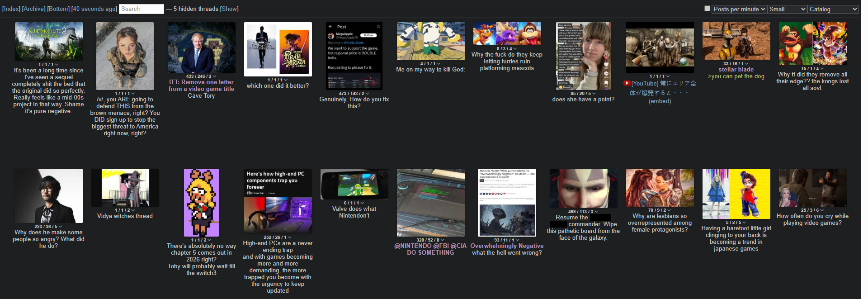Open the arrow beside 70 / 9 / 2 stats
Screen dimensions: 868x299
point(669,210)
